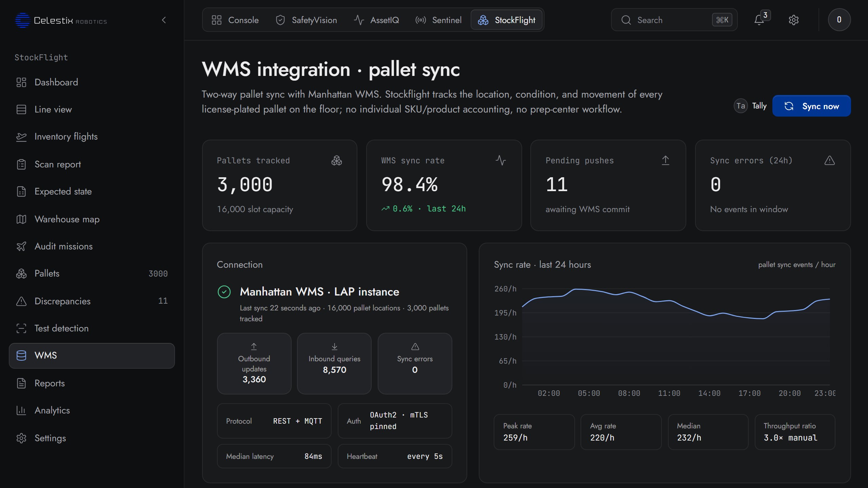This screenshot has height=488, width=868.
Task: Open Pallets label in sidebar
Action: [47, 273]
